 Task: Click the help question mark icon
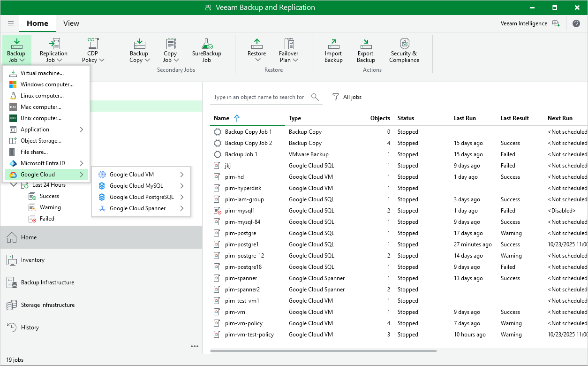pos(576,23)
